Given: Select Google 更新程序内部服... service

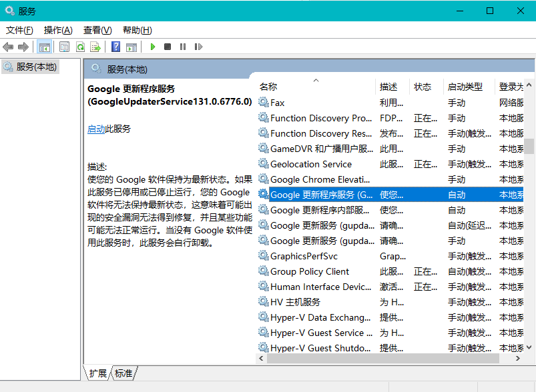Looking at the screenshot, I should click(390, 210).
